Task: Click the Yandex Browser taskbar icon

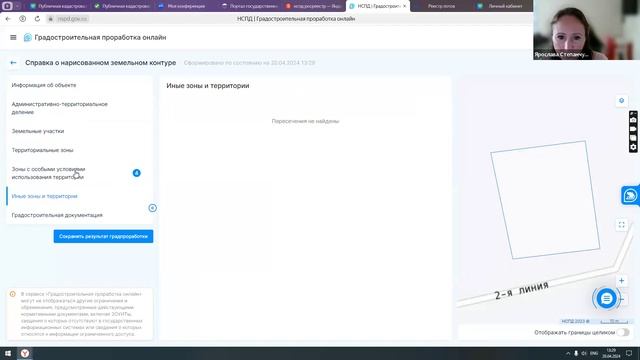Action: 25,353
